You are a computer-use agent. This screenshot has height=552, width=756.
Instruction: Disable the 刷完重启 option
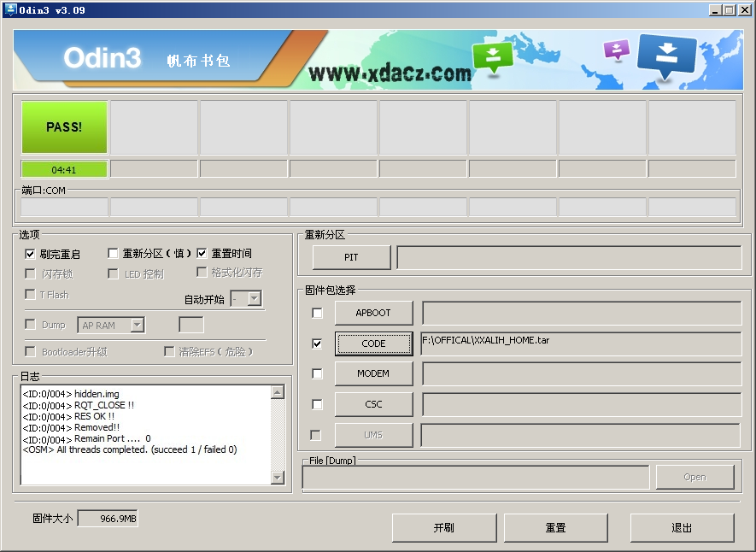pyautogui.click(x=30, y=253)
